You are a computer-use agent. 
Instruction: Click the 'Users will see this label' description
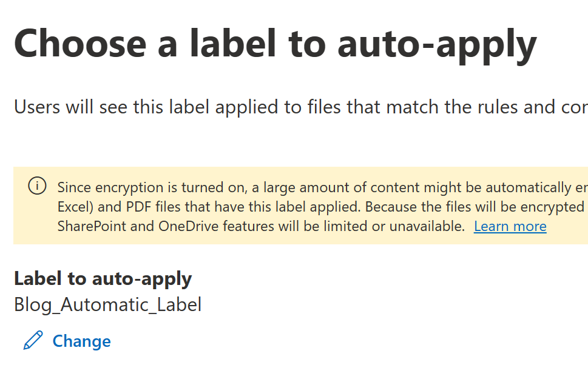[301, 107]
